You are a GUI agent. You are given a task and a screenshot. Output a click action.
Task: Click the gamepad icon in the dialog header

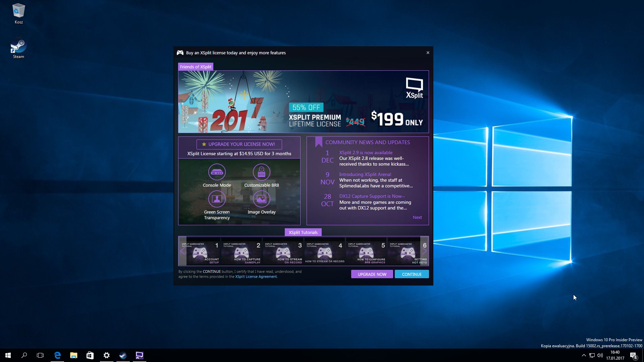180,53
